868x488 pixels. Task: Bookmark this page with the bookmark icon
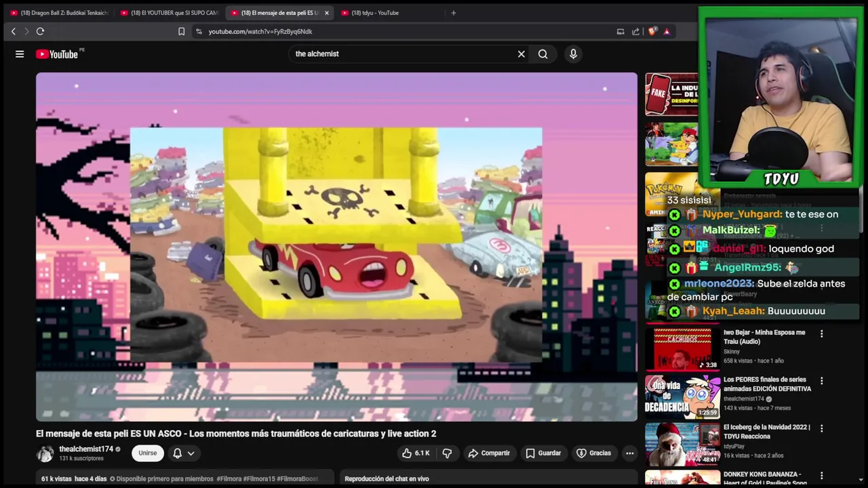(x=181, y=31)
